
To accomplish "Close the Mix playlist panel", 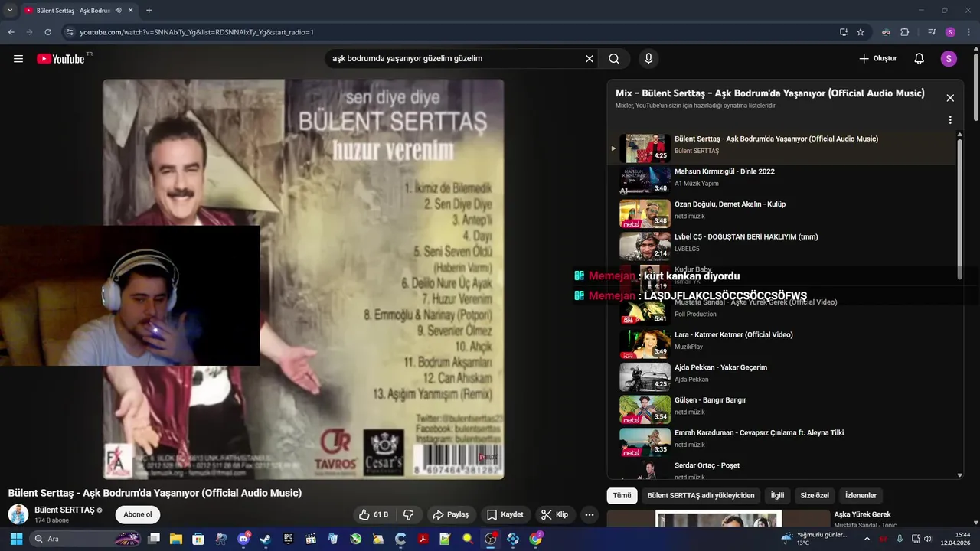I will pyautogui.click(x=950, y=98).
